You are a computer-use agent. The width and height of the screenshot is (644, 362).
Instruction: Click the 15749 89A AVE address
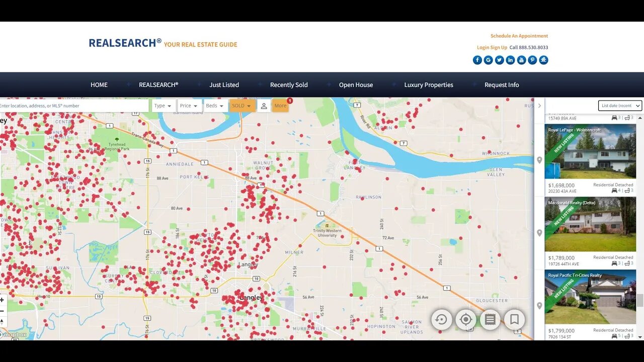click(563, 118)
